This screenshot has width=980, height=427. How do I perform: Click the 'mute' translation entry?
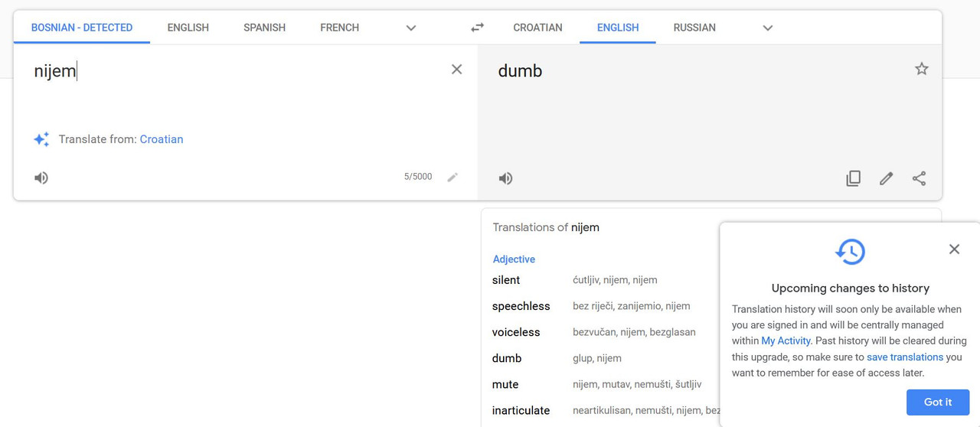(505, 384)
